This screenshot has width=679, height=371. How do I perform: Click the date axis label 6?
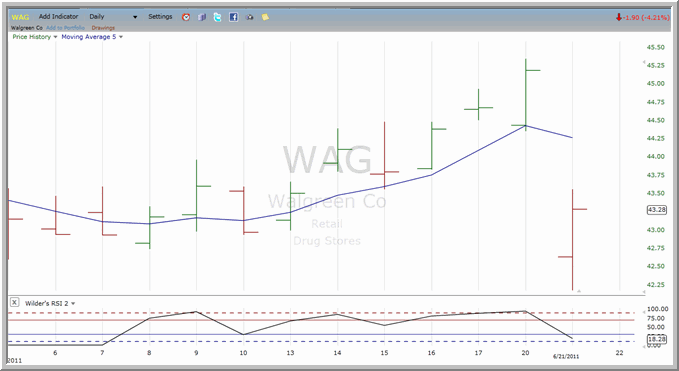pyautogui.click(x=55, y=353)
